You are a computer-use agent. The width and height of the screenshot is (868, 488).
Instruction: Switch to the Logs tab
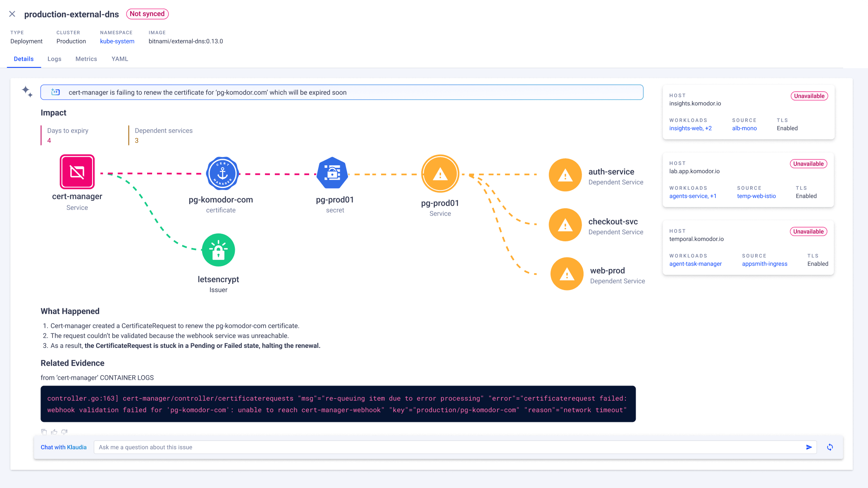click(x=54, y=59)
